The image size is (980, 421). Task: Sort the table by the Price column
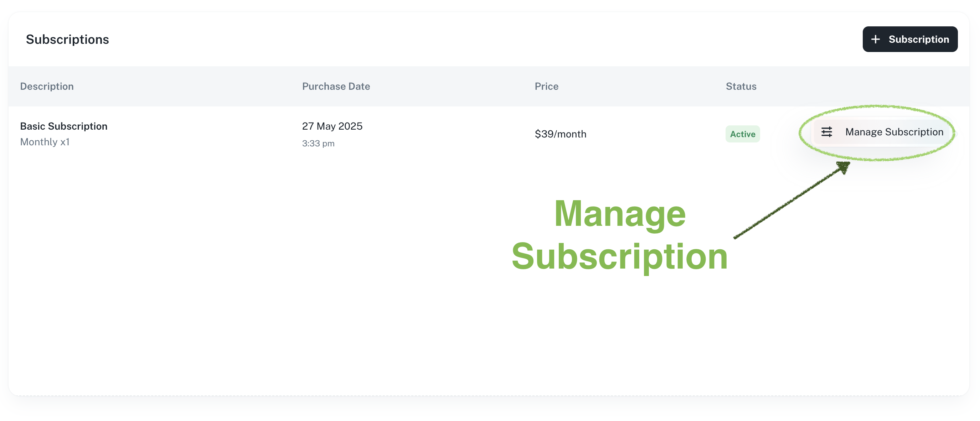pos(546,86)
